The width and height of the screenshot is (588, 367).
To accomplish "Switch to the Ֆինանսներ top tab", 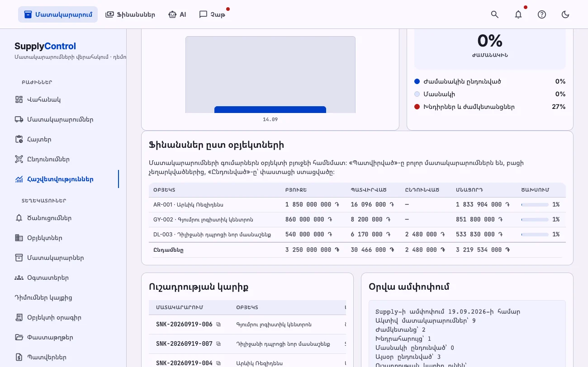I will 130,14.
